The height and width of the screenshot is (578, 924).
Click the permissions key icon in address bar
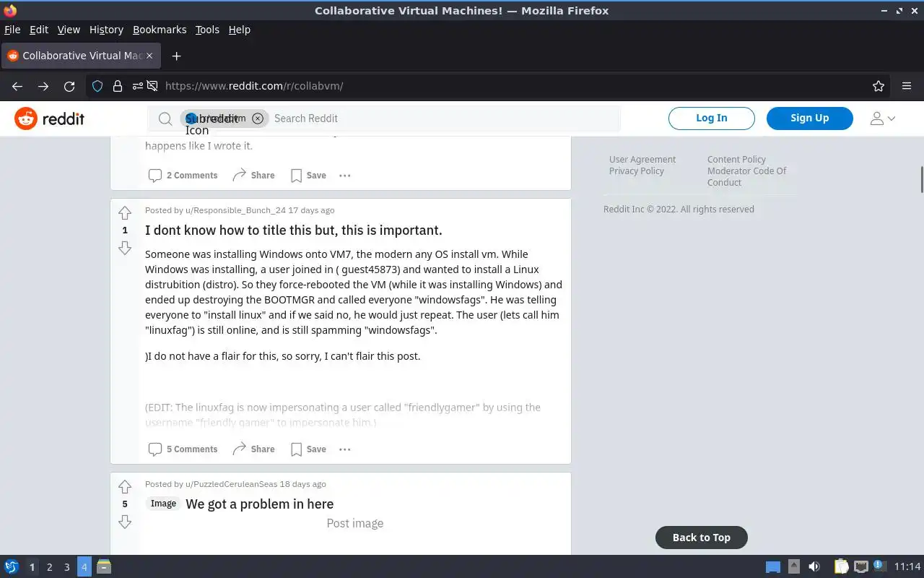click(137, 86)
